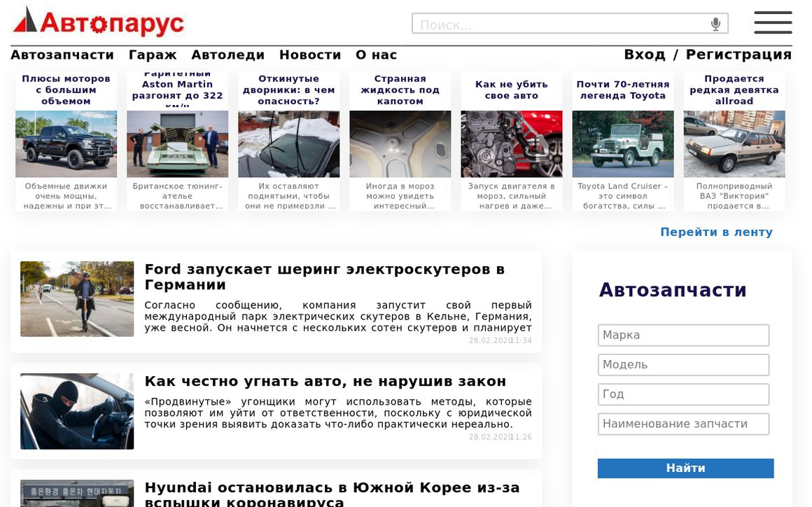812x507 pixels.
Task: Click the Автозапчасти sidebar heading
Action: (673, 290)
